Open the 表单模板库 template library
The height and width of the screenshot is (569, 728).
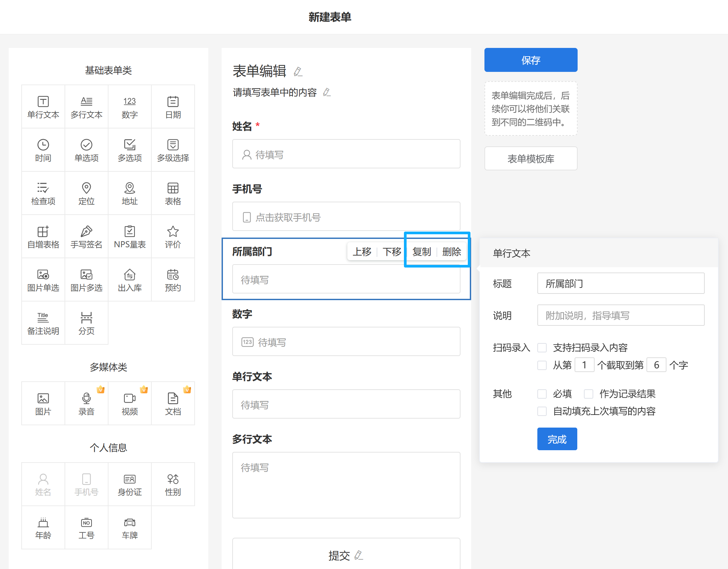[531, 159]
